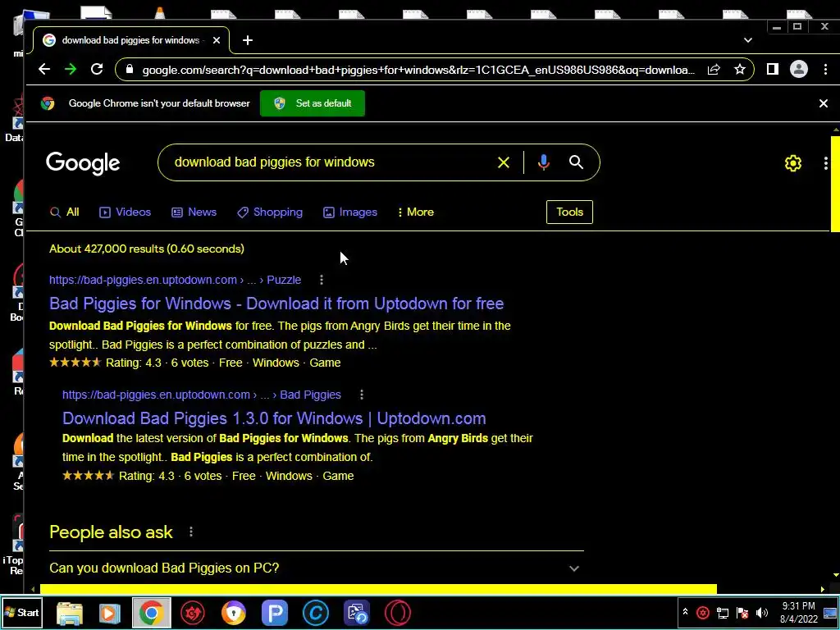Open the red gear app on taskbar
The image size is (840, 630).
192,613
